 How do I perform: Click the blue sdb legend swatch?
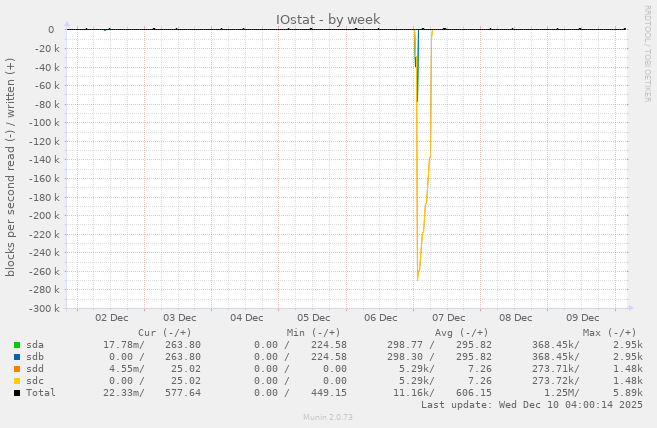click(x=17, y=357)
